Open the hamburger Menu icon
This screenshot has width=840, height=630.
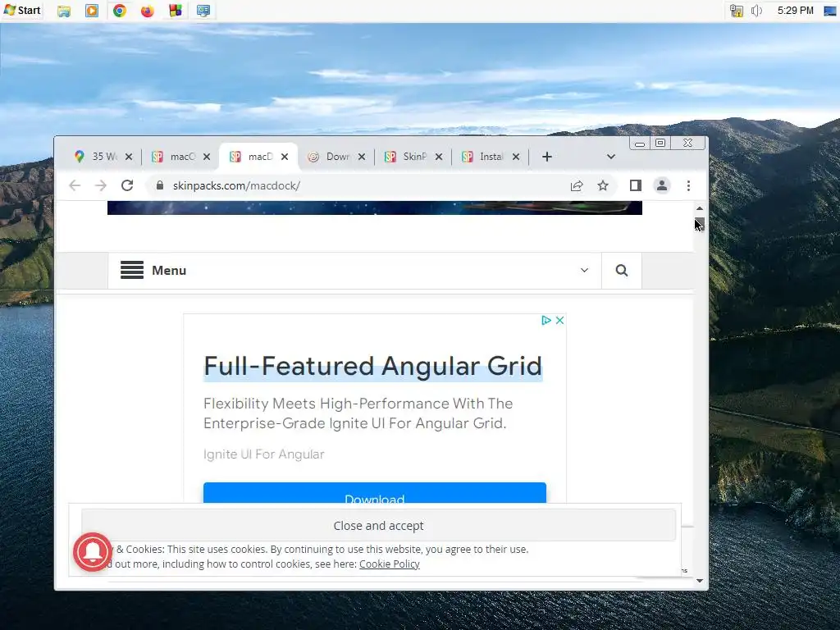tap(132, 270)
